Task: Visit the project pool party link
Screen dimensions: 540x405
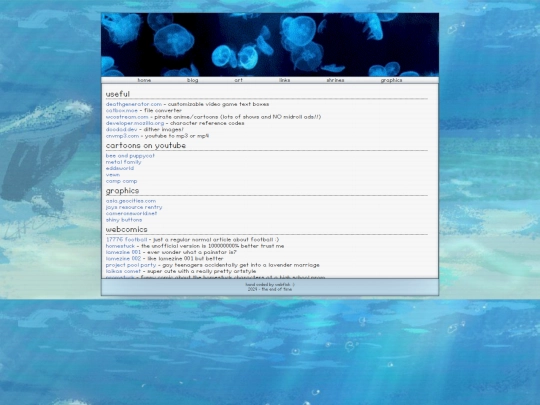Action: point(131,265)
